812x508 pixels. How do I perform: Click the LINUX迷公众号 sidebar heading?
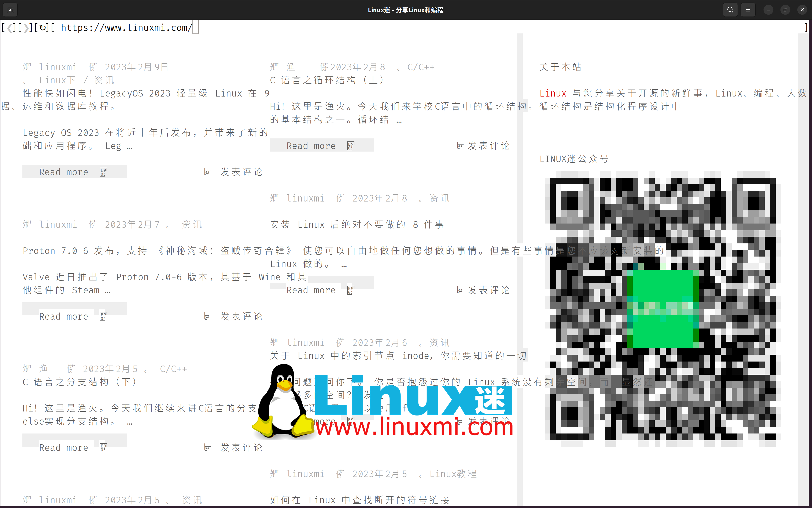pos(574,159)
